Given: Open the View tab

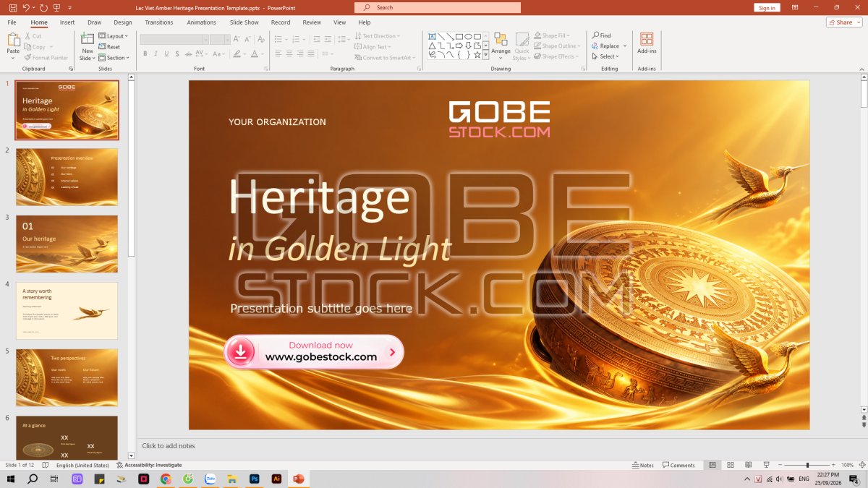Looking at the screenshot, I should (x=340, y=22).
